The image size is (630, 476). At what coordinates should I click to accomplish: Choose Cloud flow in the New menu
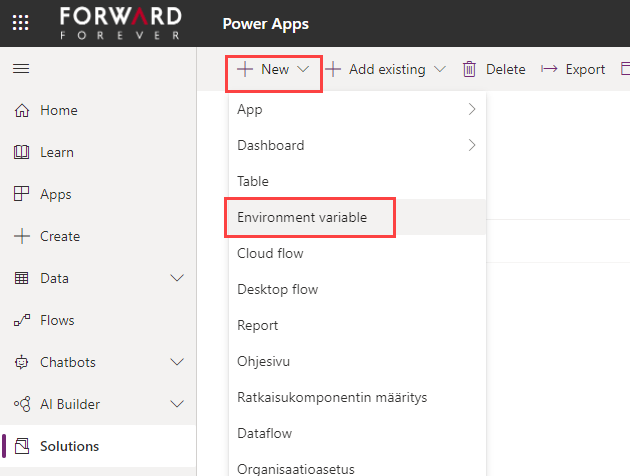pyautogui.click(x=270, y=254)
